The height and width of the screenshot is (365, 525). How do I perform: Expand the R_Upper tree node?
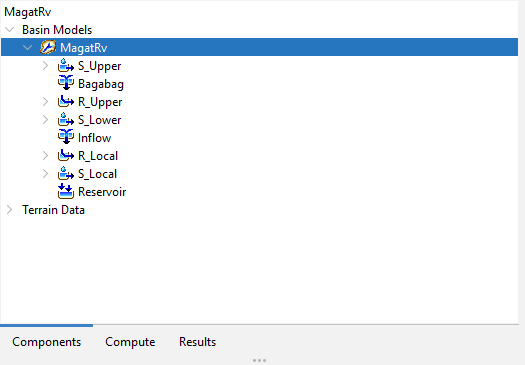pyautogui.click(x=46, y=101)
